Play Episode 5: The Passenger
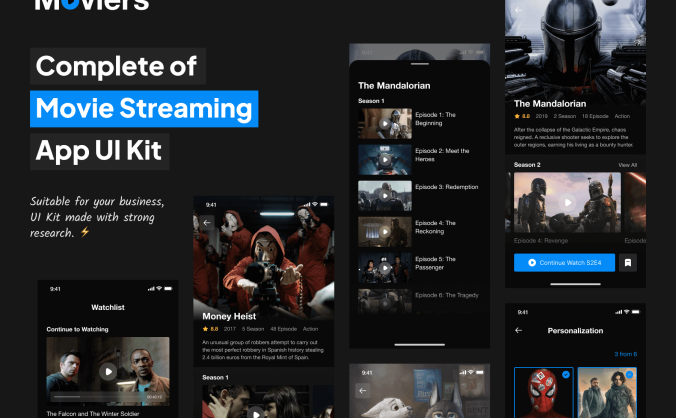This screenshot has height=418, width=676. point(385,268)
